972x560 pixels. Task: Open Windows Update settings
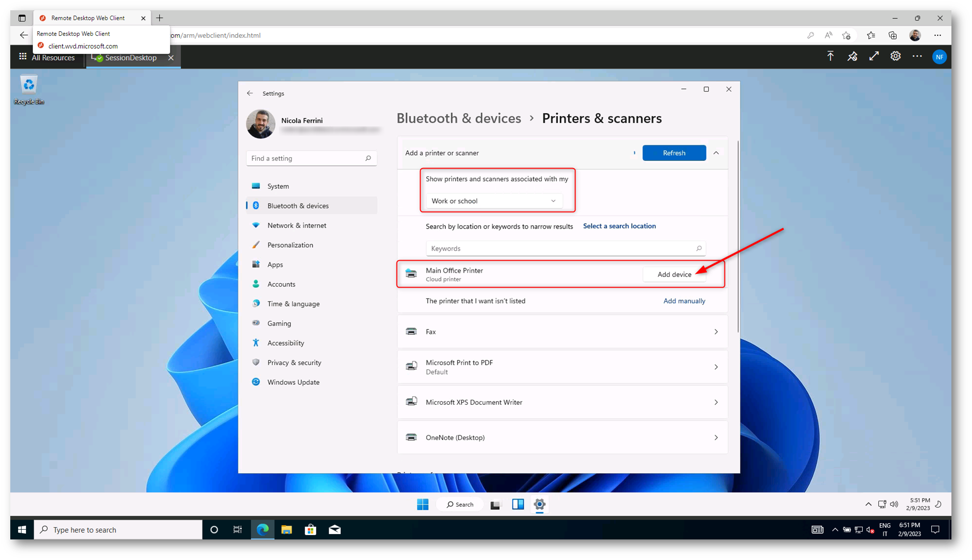pos(312,382)
